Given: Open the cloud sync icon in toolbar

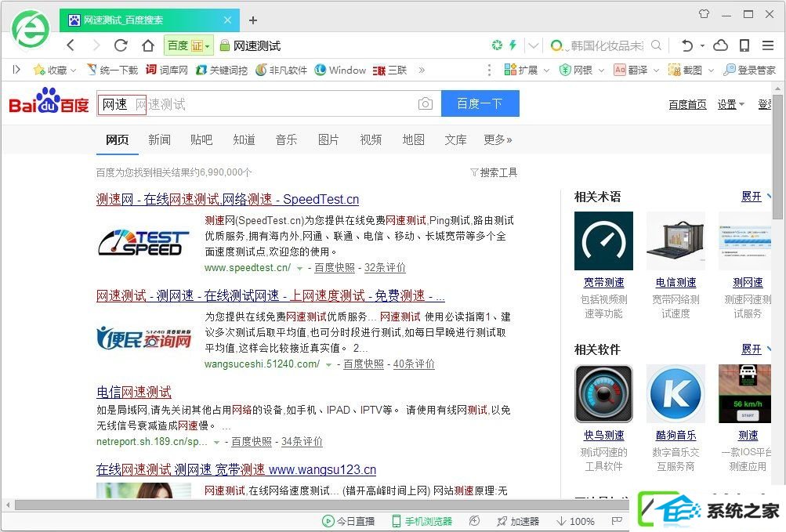Looking at the screenshot, I should tap(720, 45).
